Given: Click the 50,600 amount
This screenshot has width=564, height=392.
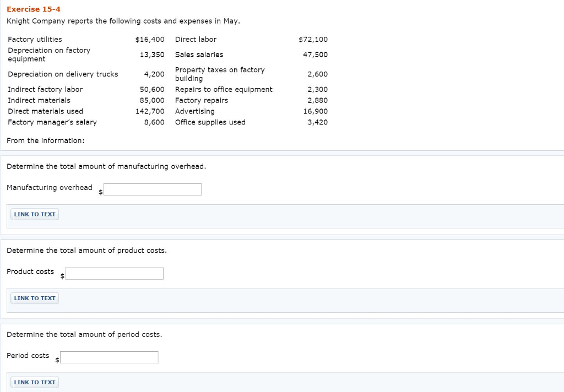Looking at the screenshot, I should (x=152, y=90).
